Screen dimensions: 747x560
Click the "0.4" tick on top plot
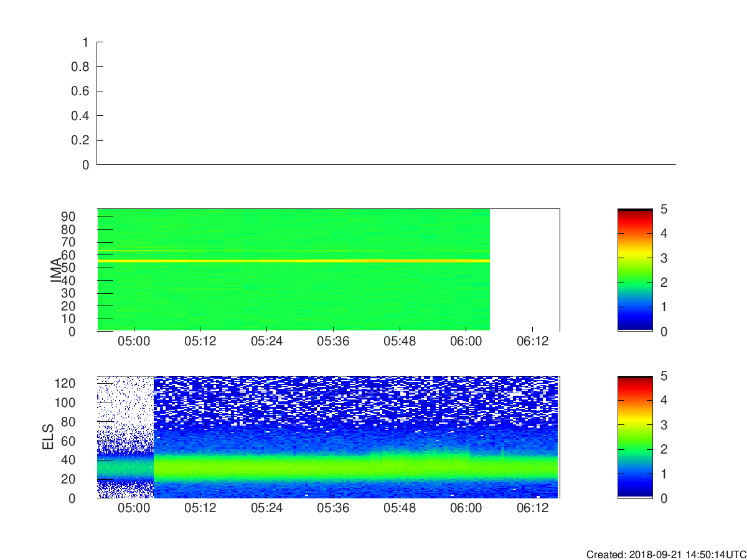(x=82, y=116)
